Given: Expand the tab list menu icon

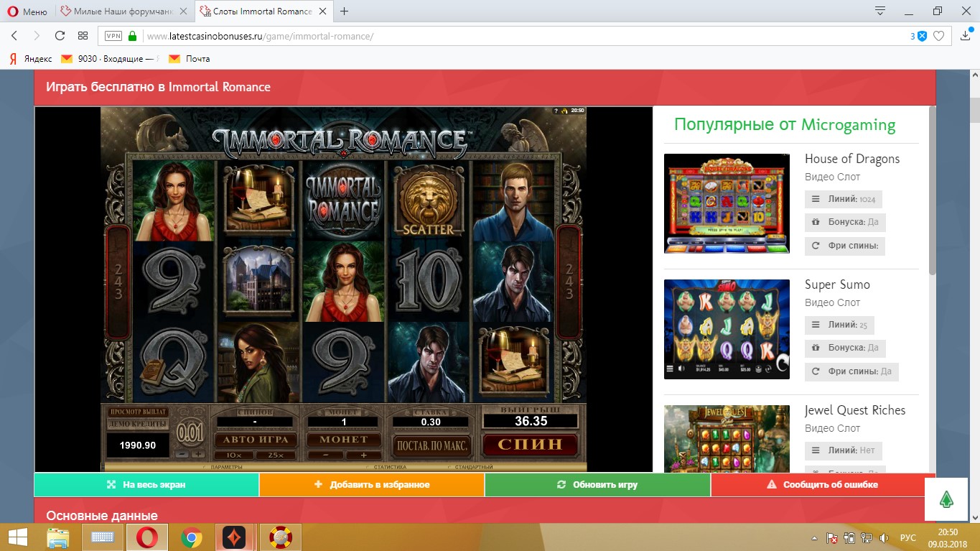Looking at the screenshot, I should pyautogui.click(x=880, y=11).
